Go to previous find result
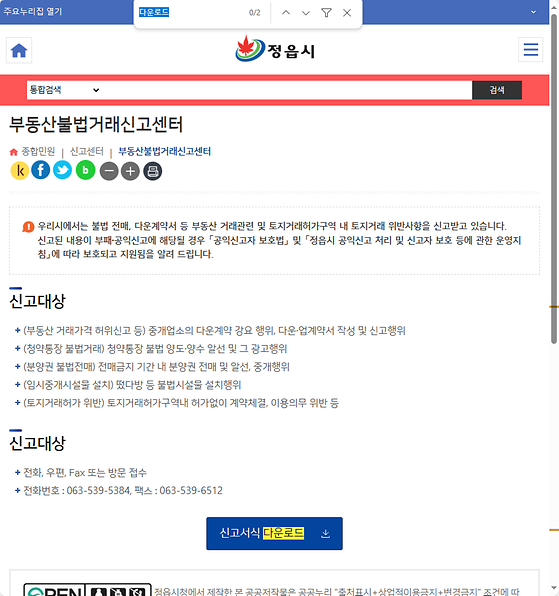This screenshot has width=559, height=596. click(286, 13)
